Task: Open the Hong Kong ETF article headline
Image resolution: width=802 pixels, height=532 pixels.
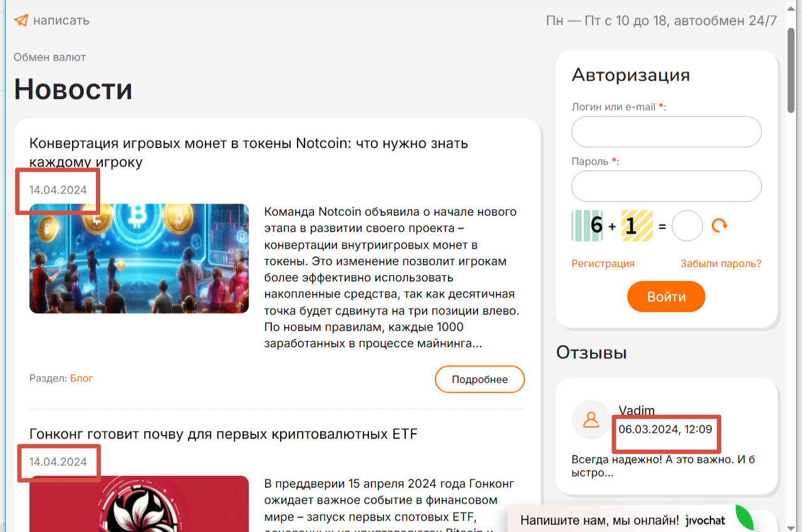Action: point(223,434)
